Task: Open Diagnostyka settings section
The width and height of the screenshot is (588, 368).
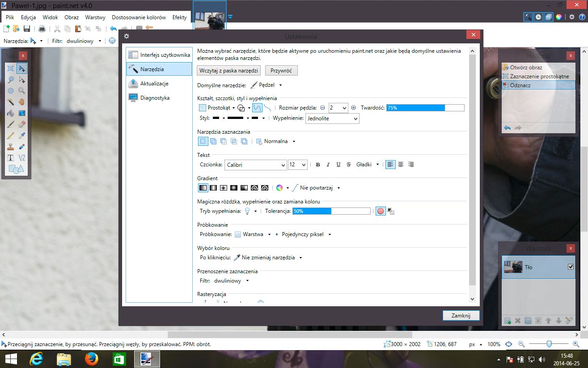Action: pos(159,98)
